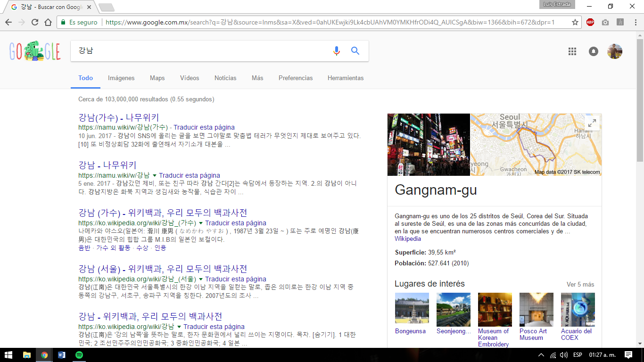Open the browser home page icon

coord(48,22)
